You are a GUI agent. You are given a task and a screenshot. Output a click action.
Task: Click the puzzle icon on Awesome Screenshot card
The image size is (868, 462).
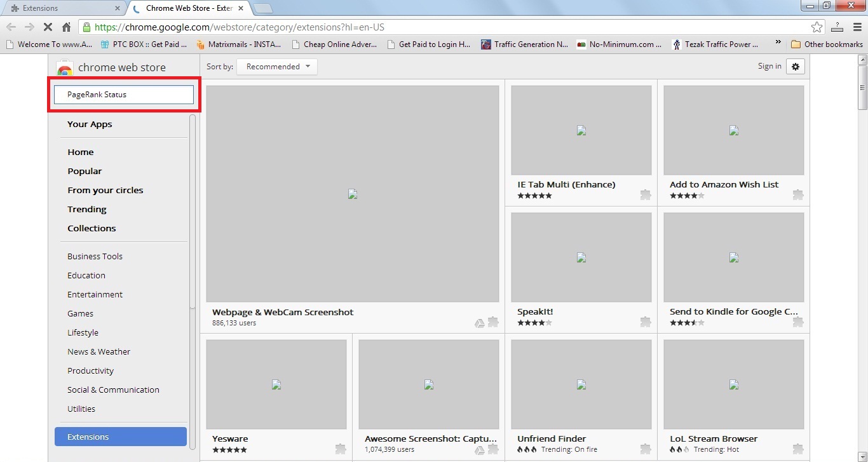[493, 449]
